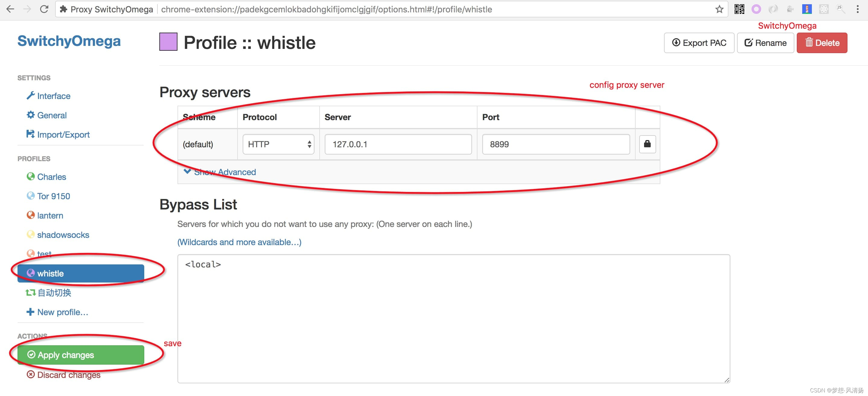Open Import/Export settings
This screenshot has width=868, height=396.
(x=63, y=135)
